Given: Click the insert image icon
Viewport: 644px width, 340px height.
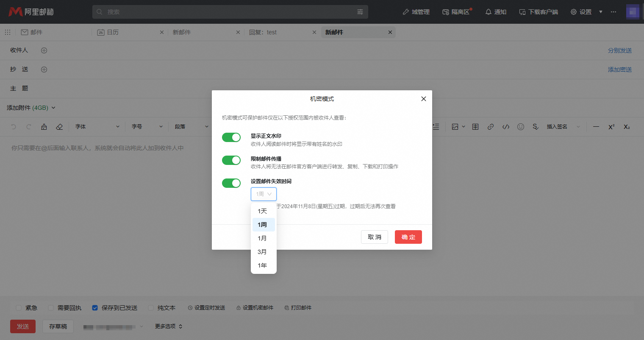Looking at the screenshot, I should [x=455, y=127].
